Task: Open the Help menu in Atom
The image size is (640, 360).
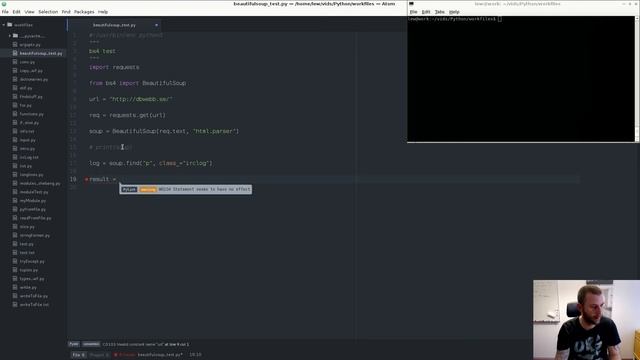Action: tap(103, 12)
